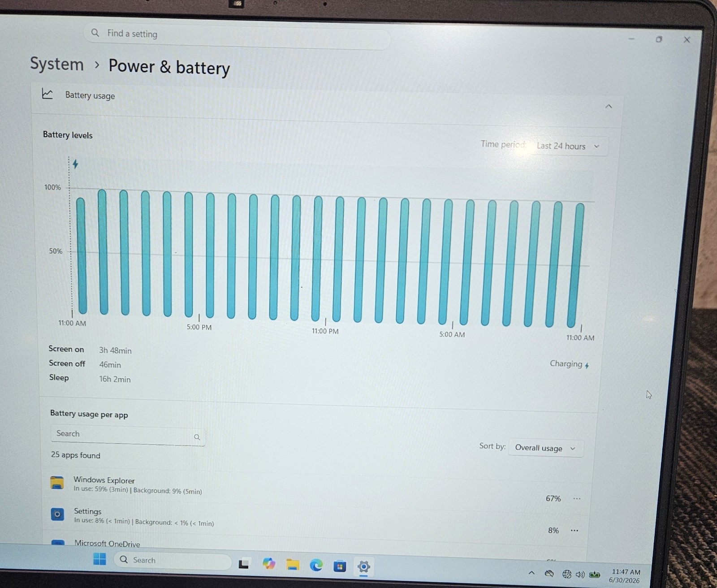Select the last battery bar at right 11:00 AM
Image resolution: width=717 pixels, height=588 pixels.
tap(575, 265)
